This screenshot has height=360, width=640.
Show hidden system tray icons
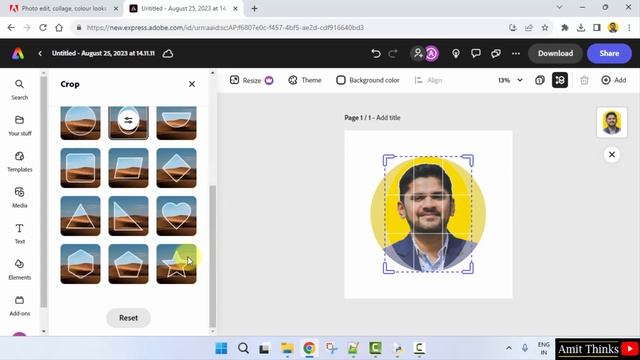click(x=509, y=348)
